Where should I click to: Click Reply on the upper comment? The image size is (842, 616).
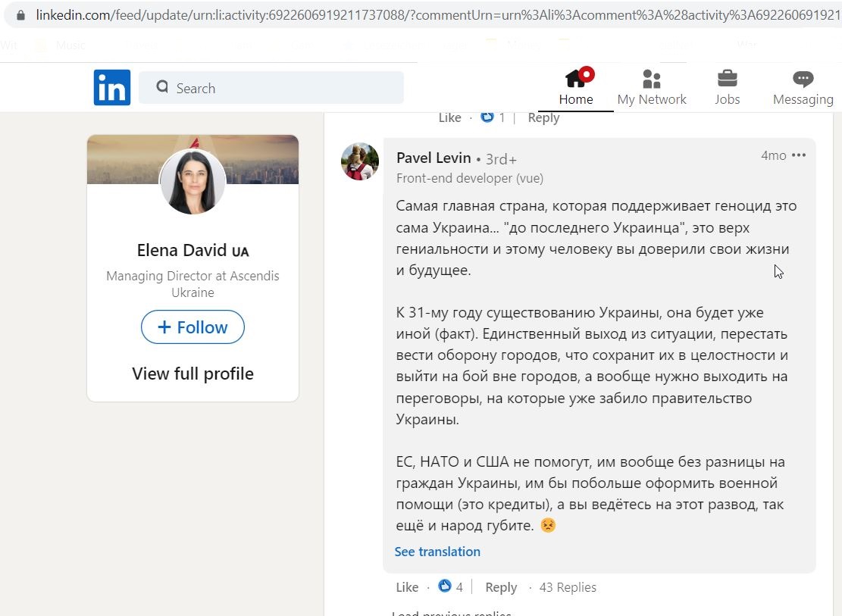(x=543, y=117)
